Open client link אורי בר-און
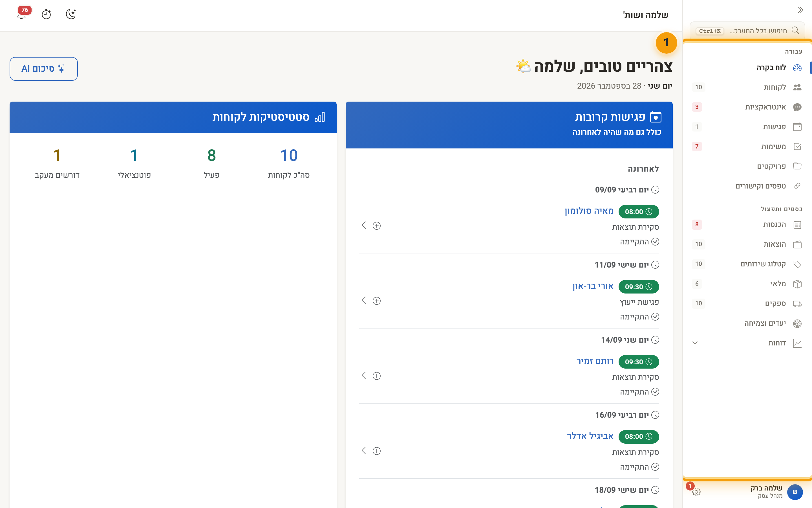 (593, 286)
